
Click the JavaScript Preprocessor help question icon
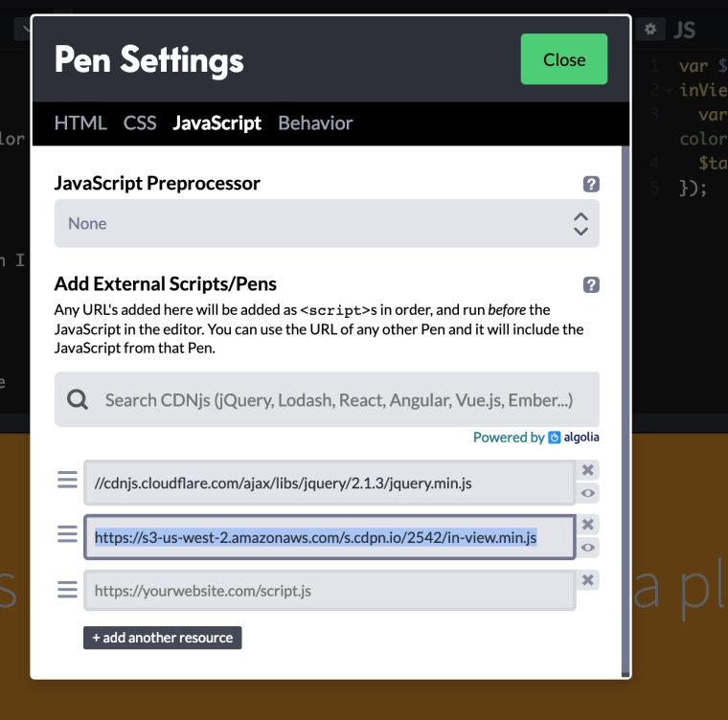tap(591, 185)
